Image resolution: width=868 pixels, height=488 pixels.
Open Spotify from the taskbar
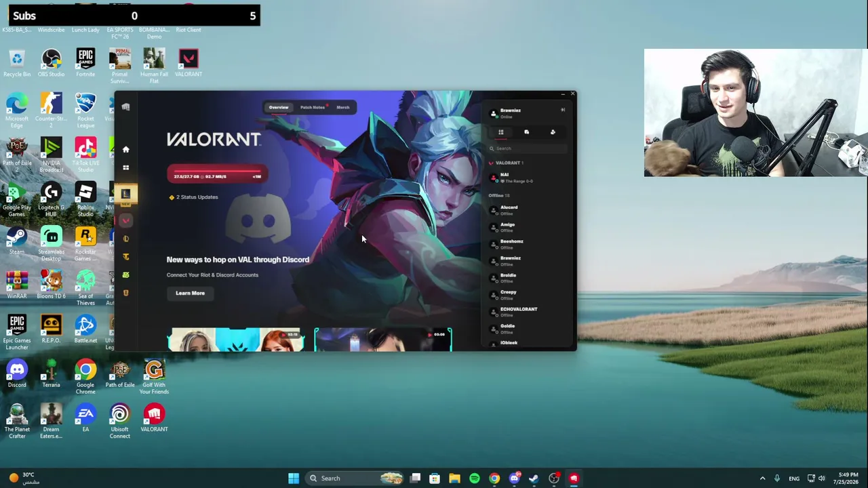(475, 479)
